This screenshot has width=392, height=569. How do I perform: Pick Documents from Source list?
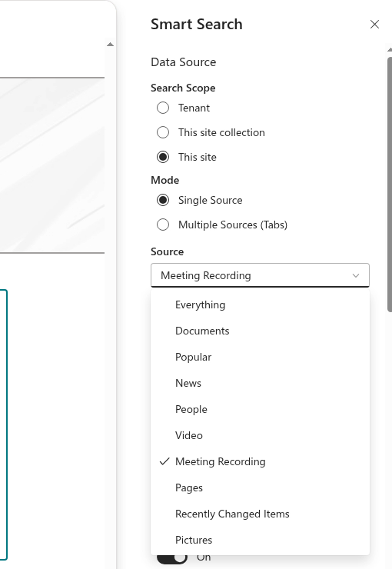pyautogui.click(x=260, y=331)
